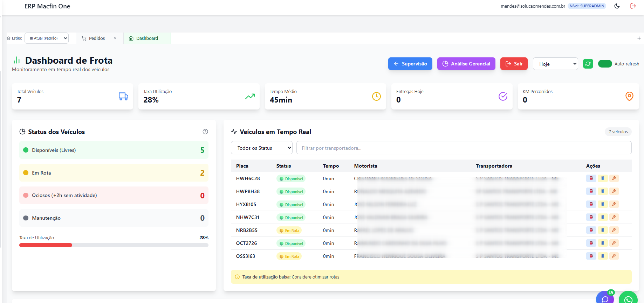Click the Entregas Hoje card

coord(452,96)
